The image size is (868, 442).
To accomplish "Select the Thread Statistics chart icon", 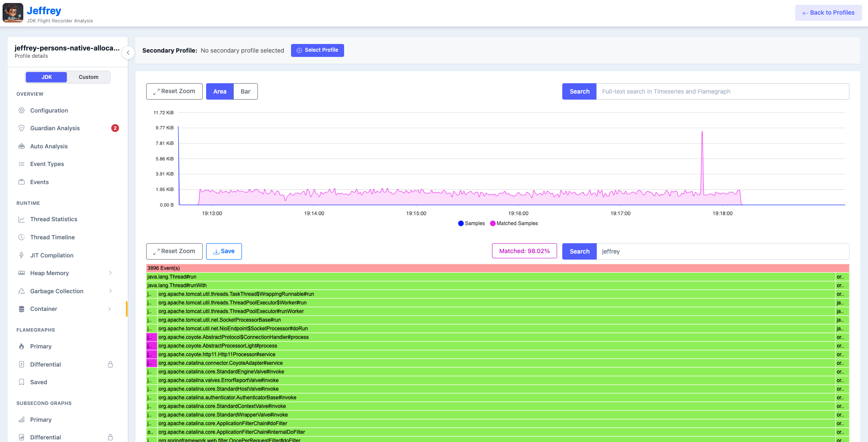I will click(x=22, y=219).
